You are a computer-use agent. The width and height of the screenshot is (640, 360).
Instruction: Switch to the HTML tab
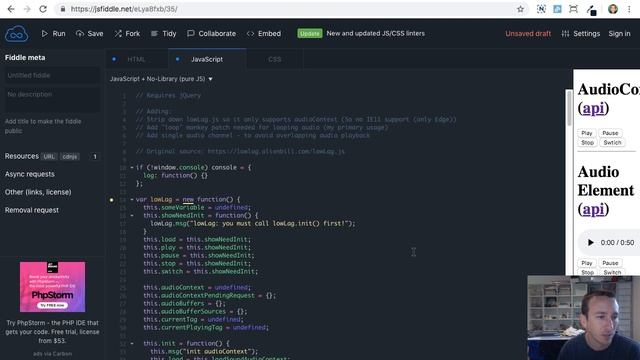point(136,59)
